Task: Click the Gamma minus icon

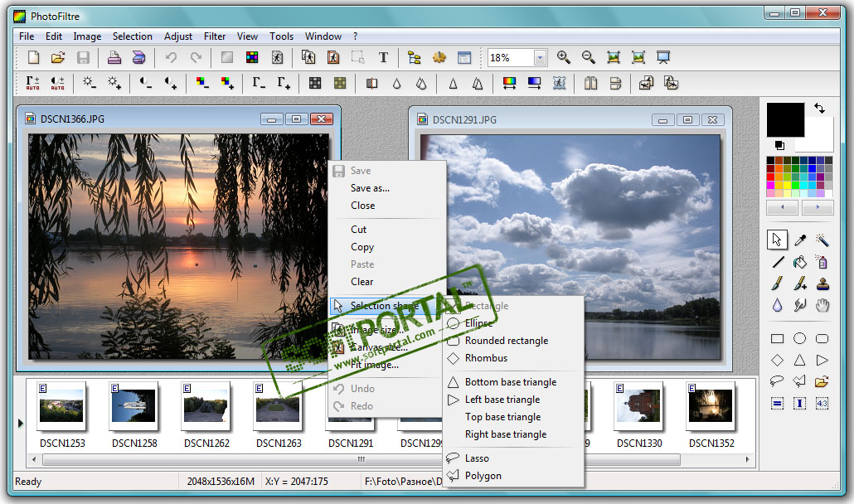Action: [258, 83]
